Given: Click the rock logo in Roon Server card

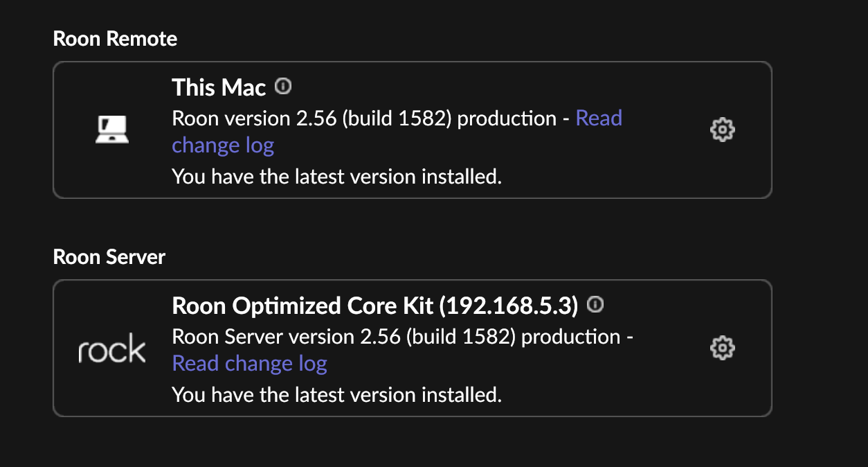Looking at the screenshot, I should (111, 351).
